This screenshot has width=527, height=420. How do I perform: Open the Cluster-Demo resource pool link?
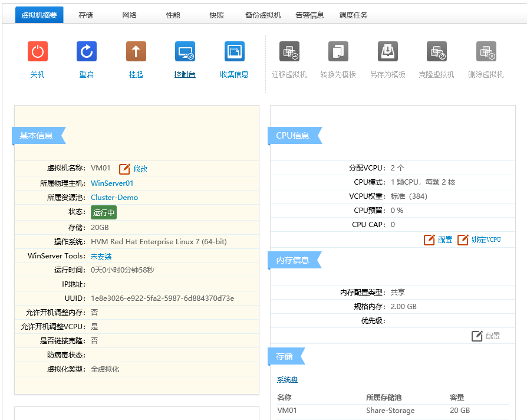[114, 198]
